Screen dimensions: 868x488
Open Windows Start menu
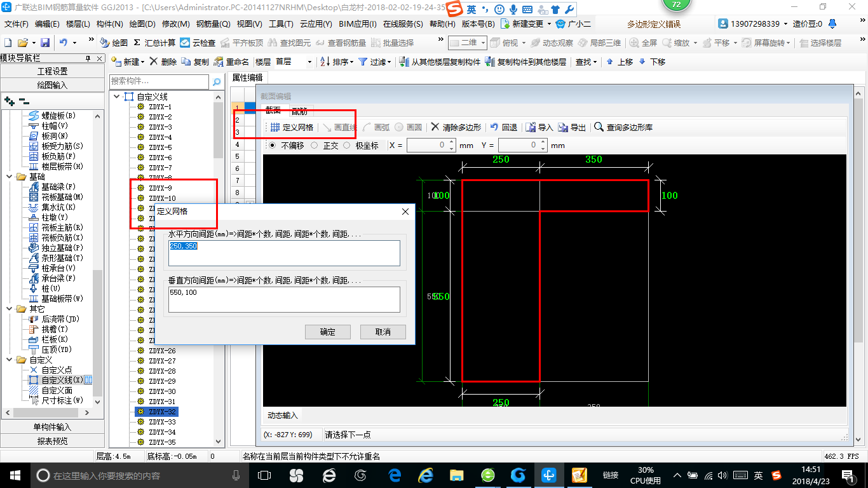tap(15, 475)
